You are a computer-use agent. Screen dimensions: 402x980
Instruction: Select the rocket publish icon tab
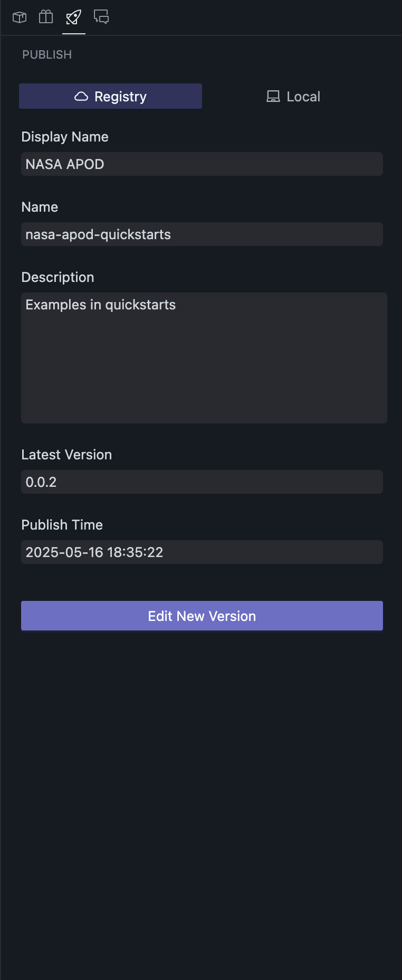pos(74,17)
